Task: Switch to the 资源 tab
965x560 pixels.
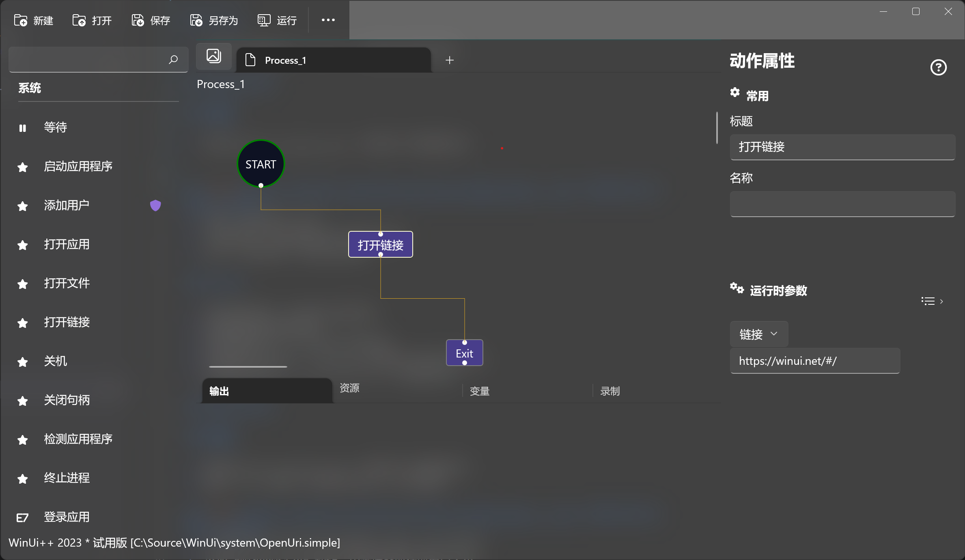Action: pos(349,388)
